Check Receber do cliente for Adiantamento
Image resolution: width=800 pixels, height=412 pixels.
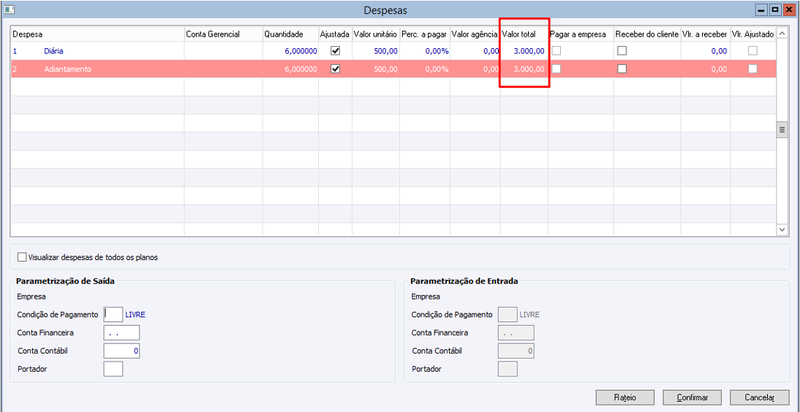[x=622, y=69]
